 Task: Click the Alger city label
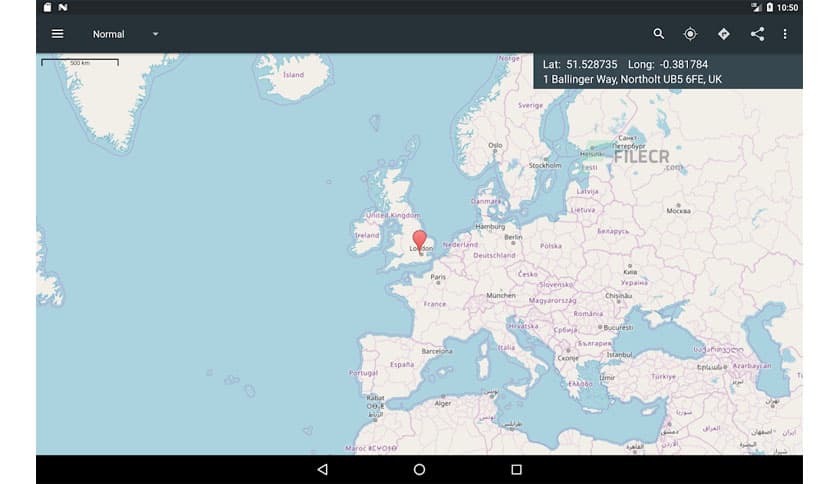click(443, 404)
